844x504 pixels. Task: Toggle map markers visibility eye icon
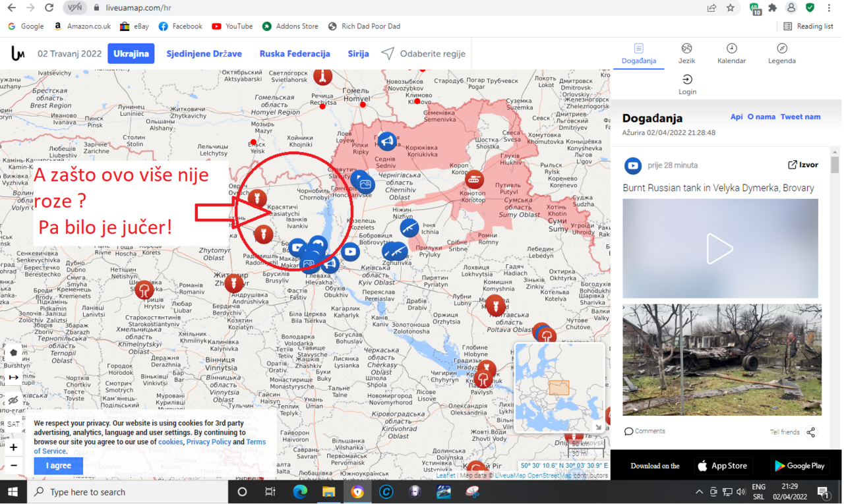(x=14, y=401)
